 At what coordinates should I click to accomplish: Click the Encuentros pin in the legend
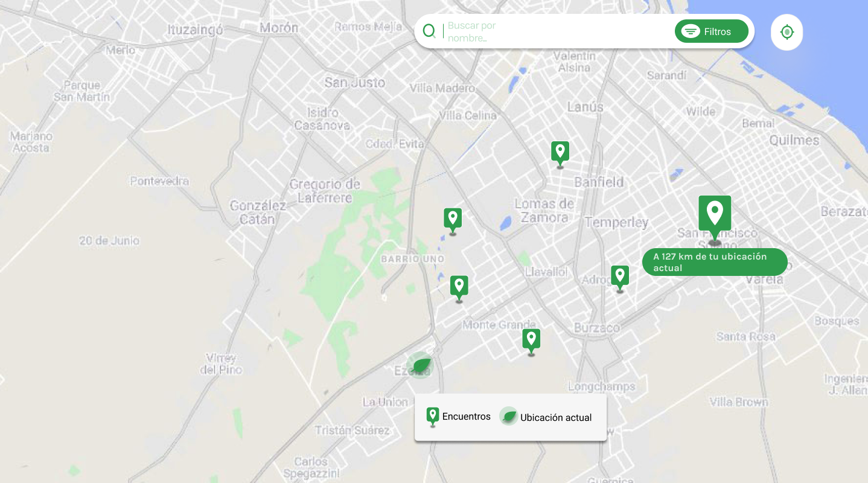coord(432,416)
